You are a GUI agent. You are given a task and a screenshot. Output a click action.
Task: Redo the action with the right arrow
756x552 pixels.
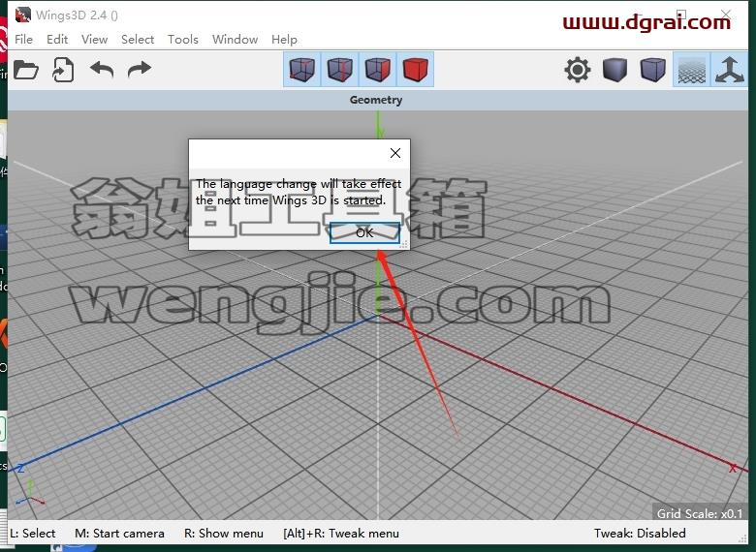[140, 70]
